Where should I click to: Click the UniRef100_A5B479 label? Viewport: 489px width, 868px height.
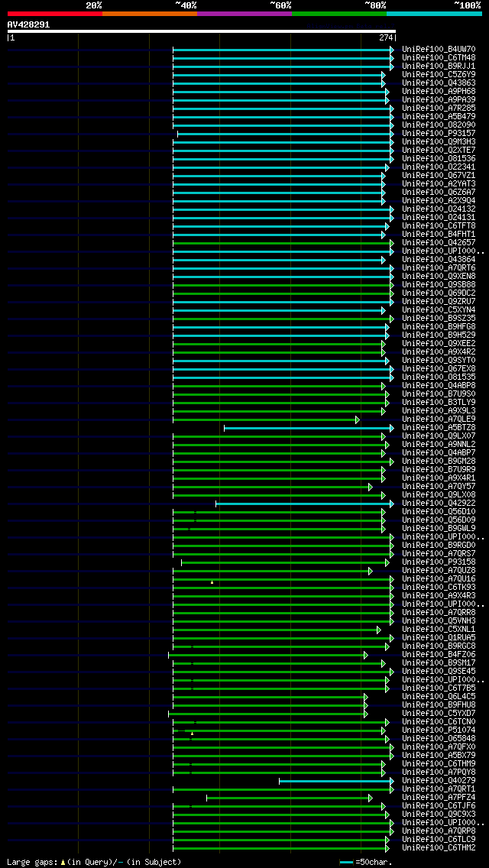pyautogui.click(x=439, y=117)
